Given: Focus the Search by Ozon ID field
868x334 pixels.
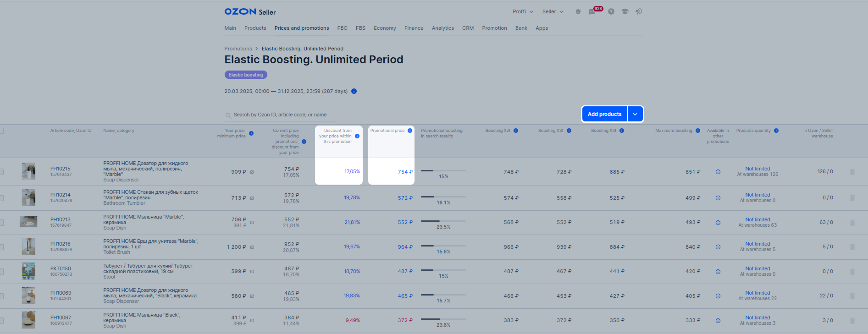Looking at the screenshot, I should pos(280,115).
